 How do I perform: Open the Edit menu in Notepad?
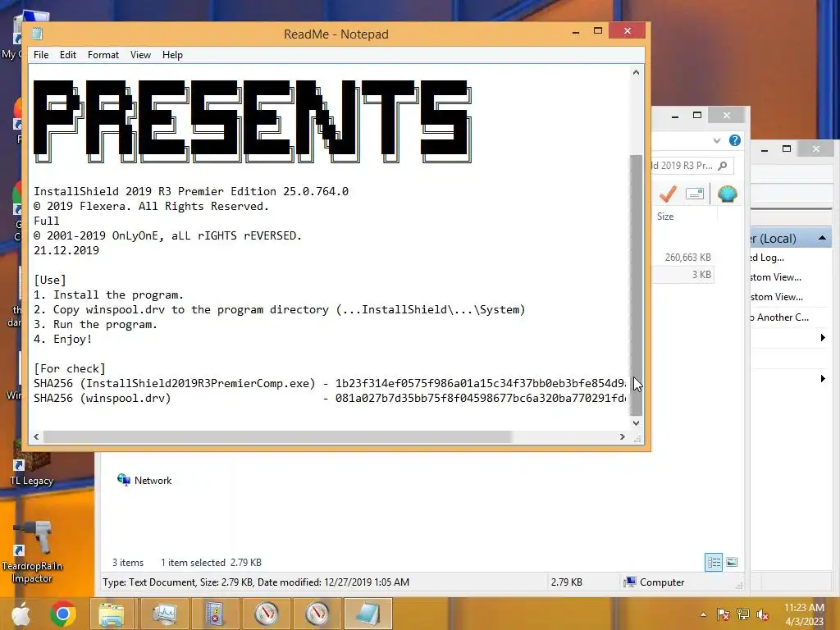coord(67,55)
